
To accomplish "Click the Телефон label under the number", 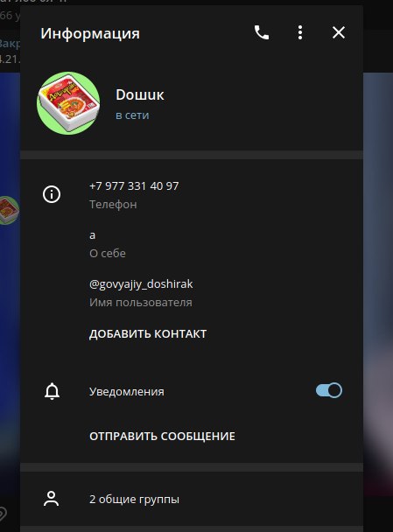I will (x=113, y=204).
